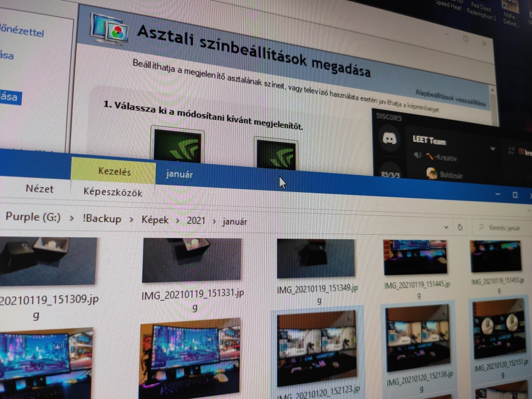Navigate to !Backup in the breadcrumb path
Image resolution: width=532 pixels, height=399 pixels.
pyautogui.click(x=102, y=219)
